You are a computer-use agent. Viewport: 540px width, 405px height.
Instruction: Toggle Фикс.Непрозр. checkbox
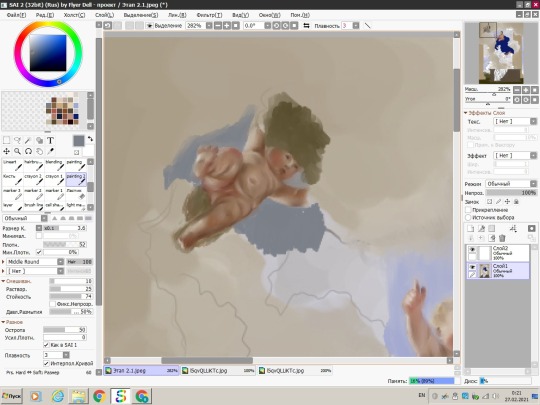pyautogui.click(x=52, y=304)
